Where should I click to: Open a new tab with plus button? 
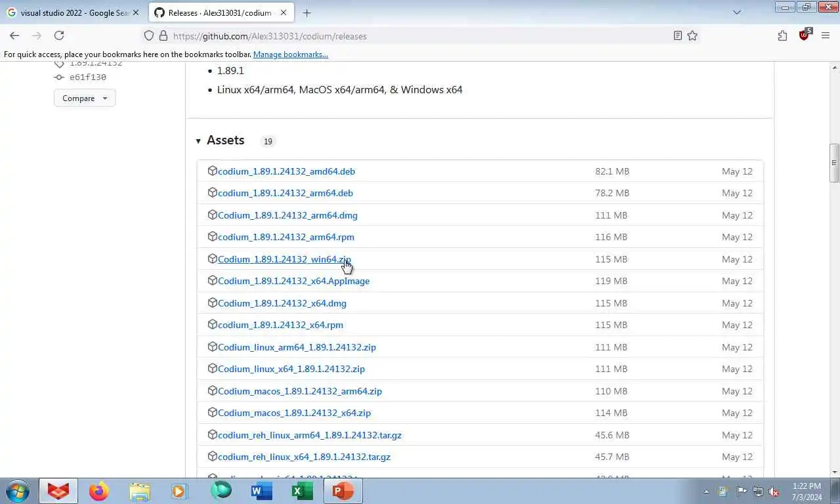click(x=306, y=12)
